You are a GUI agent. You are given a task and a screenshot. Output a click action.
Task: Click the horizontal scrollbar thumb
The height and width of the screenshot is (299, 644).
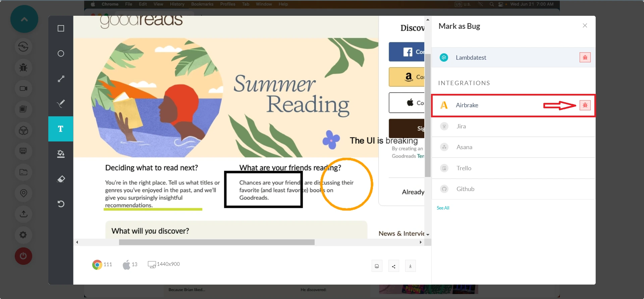tap(217, 242)
